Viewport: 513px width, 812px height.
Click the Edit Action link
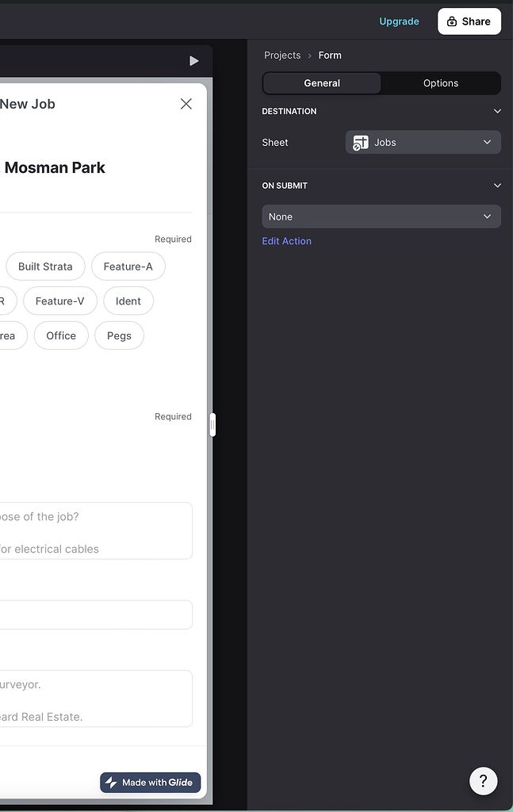pyautogui.click(x=286, y=240)
